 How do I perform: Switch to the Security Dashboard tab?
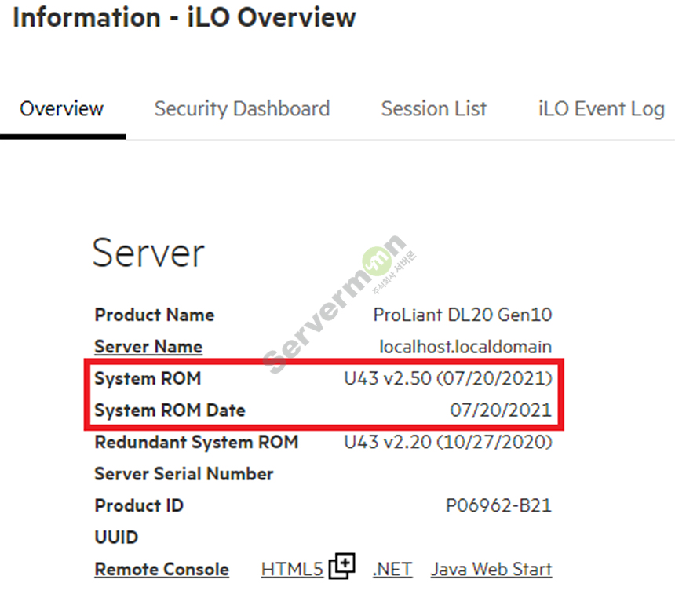pyautogui.click(x=242, y=109)
